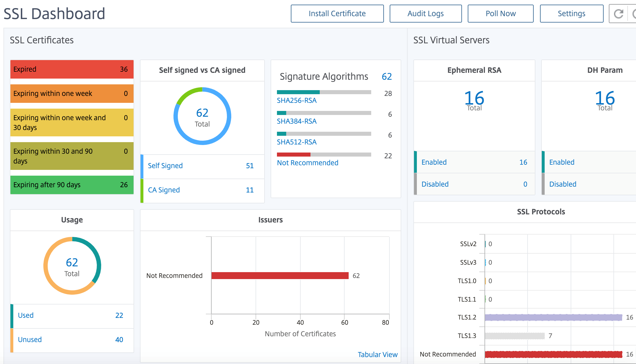
Task: Click the Expiring within one week tile
Action: pyautogui.click(x=72, y=94)
